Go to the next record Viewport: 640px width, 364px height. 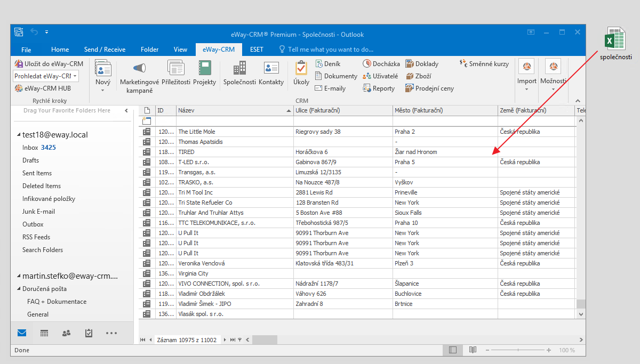click(225, 340)
